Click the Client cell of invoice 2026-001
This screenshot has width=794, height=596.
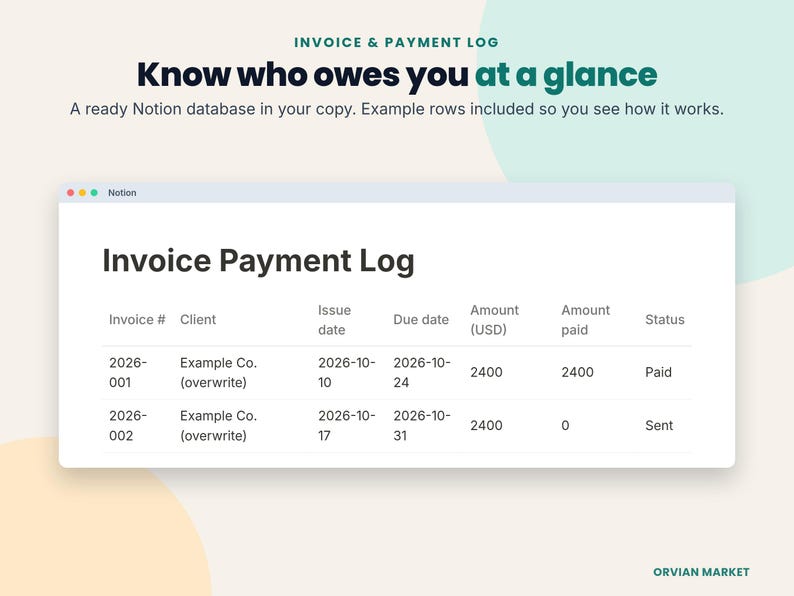219,373
